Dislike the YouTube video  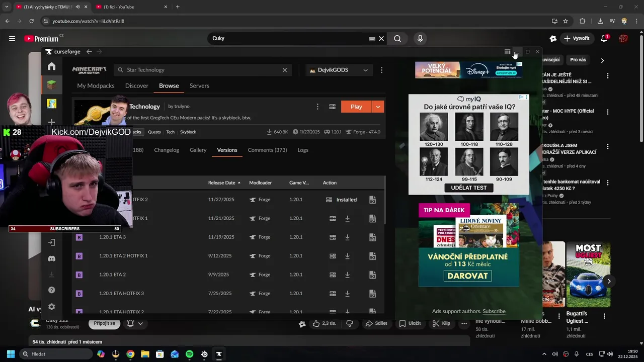pos(350,323)
